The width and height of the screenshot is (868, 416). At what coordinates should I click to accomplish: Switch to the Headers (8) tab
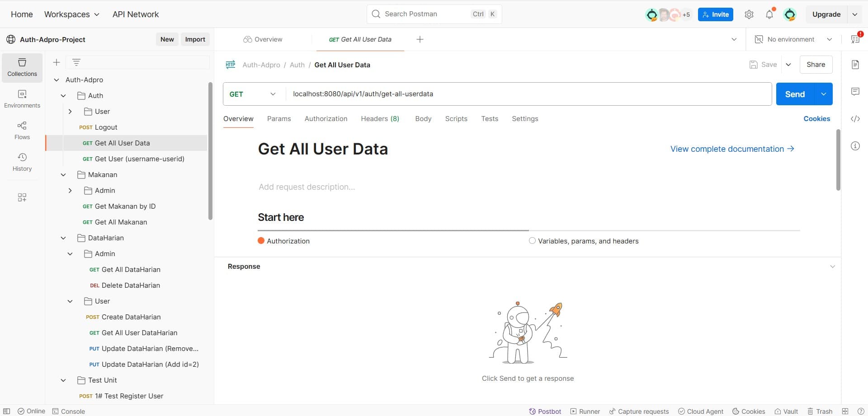(x=380, y=119)
